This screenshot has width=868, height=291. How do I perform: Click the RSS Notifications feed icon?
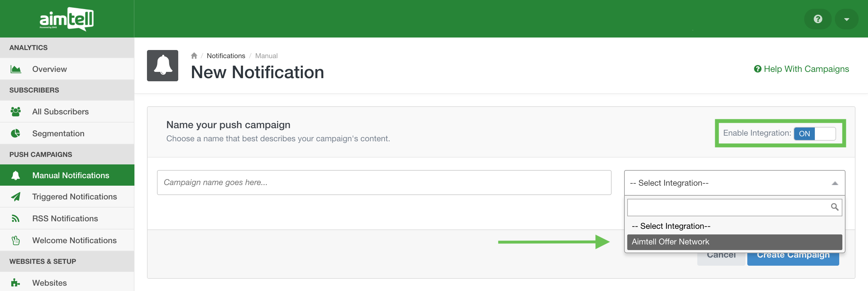click(16, 218)
